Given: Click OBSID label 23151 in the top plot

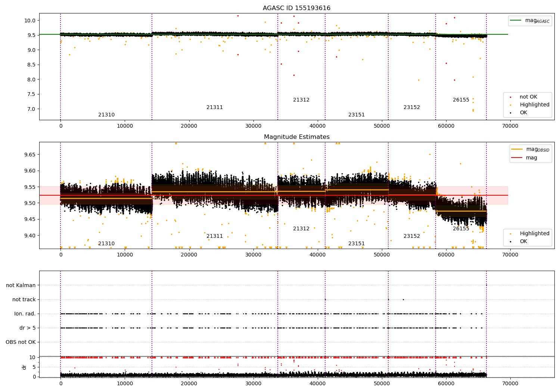Looking at the screenshot, I should coord(357,115).
